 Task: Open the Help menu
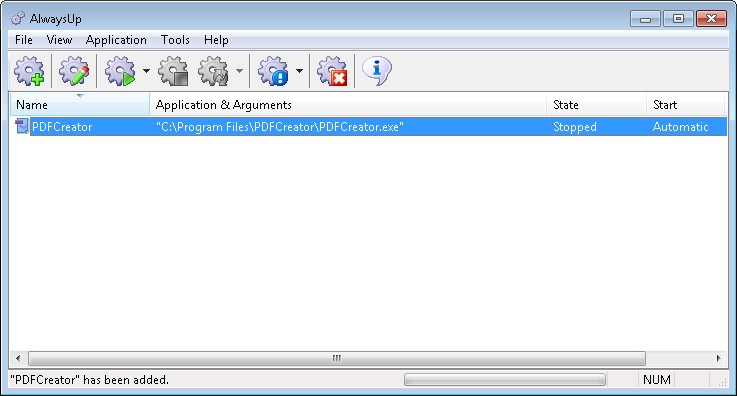click(x=216, y=40)
